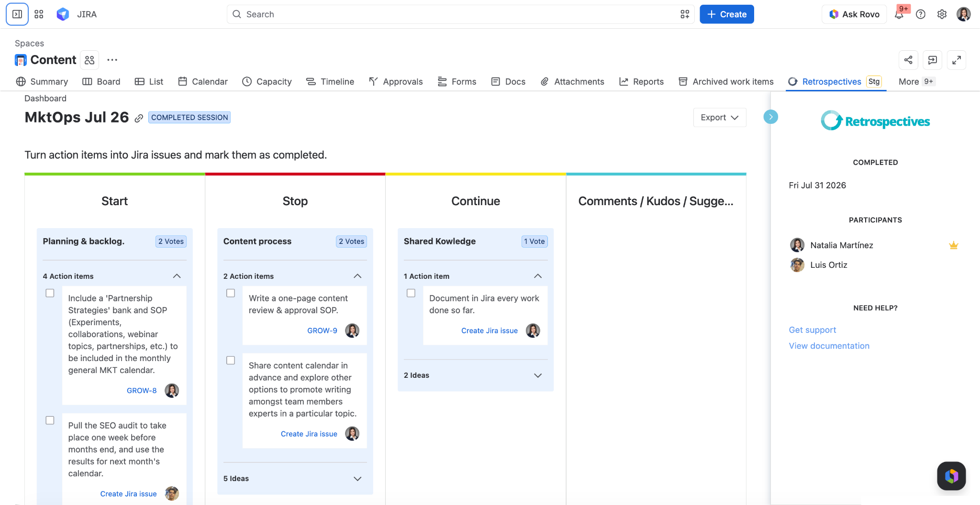Open the Export dropdown
The height and width of the screenshot is (505, 980).
click(720, 118)
